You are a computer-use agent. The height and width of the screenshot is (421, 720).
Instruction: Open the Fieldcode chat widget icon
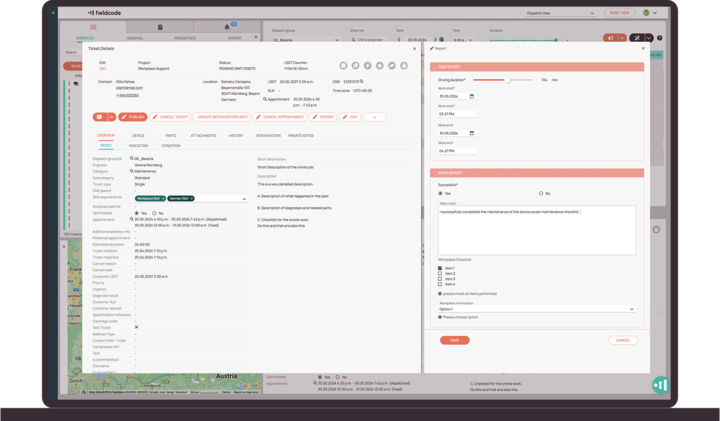pyautogui.click(x=660, y=384)
